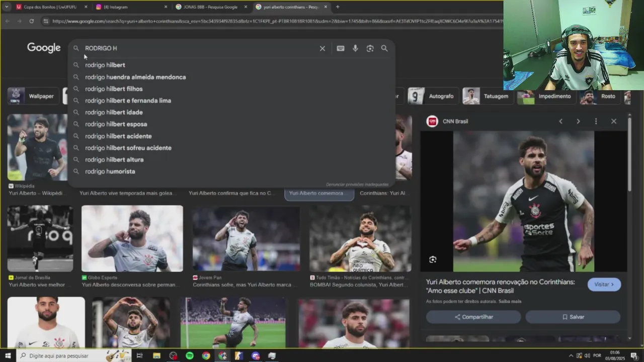Select the Wallpaper filter chip
Screen dimensions: 644x362
coord(32,96)
